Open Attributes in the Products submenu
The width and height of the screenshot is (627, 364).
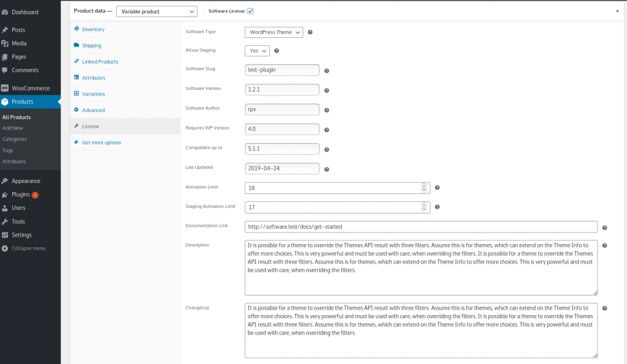(x=14, y=162)
